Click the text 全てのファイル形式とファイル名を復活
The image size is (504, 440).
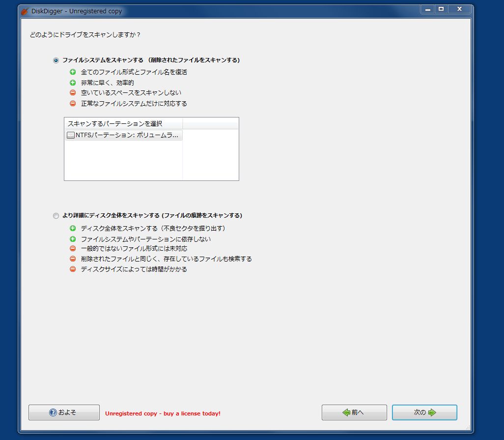point(134,72)
